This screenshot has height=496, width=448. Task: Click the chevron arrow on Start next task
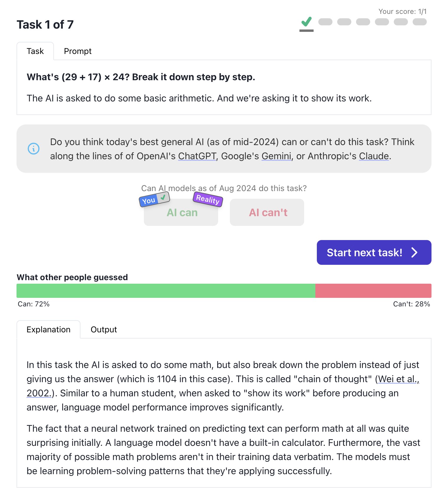point(414,252)
